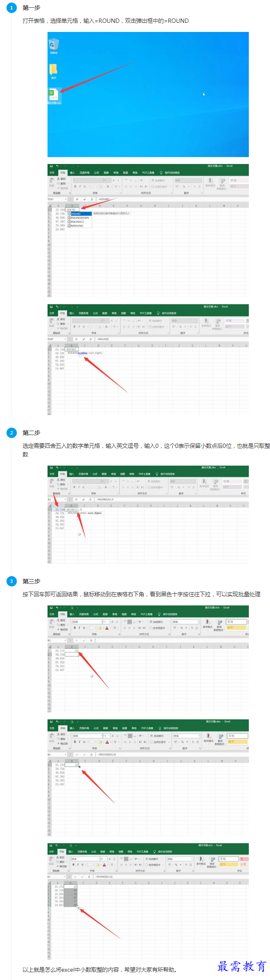
Task: Click 自动换行 in the last Excel screenshot
Action: (152, 859)
